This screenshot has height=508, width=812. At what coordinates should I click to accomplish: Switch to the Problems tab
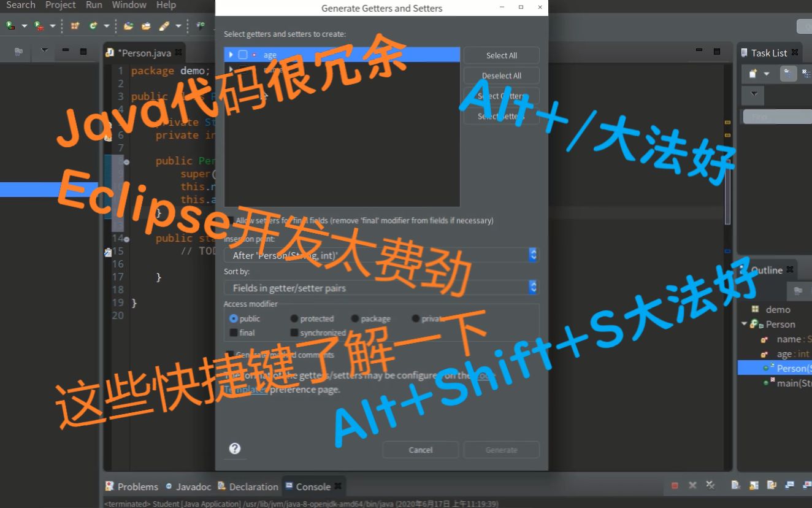coord(132,487)
